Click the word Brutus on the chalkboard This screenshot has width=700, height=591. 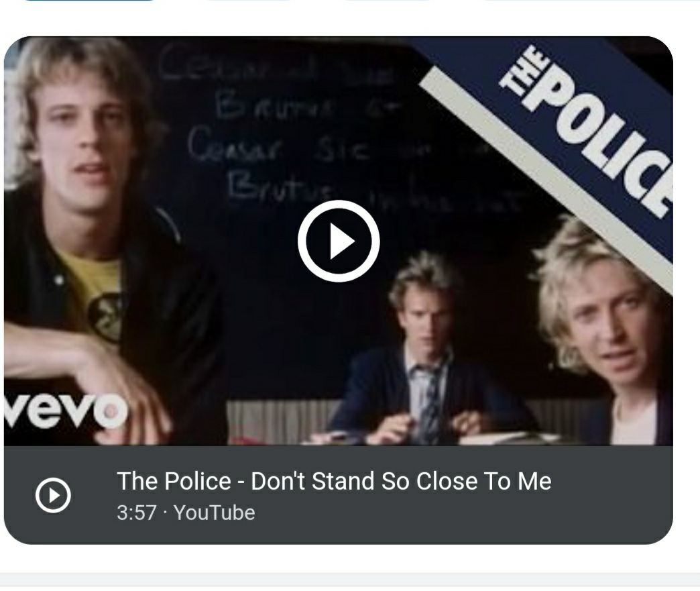[x=279, y=188]
